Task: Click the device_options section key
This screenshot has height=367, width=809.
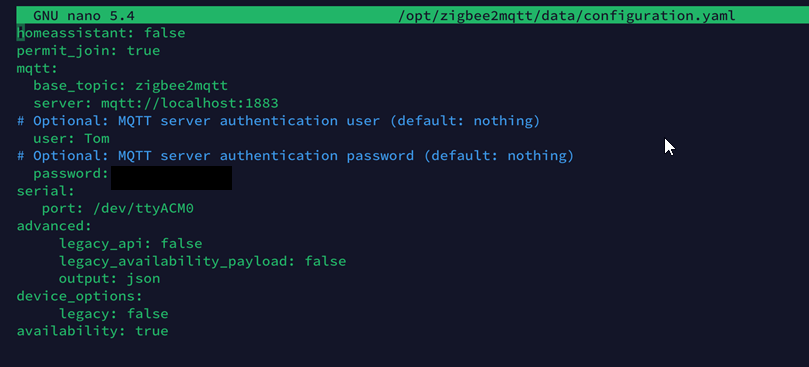Action: pyautogui.click(x=79, y=297)
